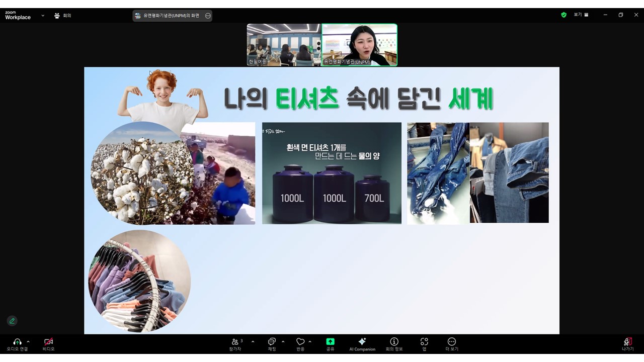Open the participants panel
This screenshot has width=644, height=362.
[235, 342]
